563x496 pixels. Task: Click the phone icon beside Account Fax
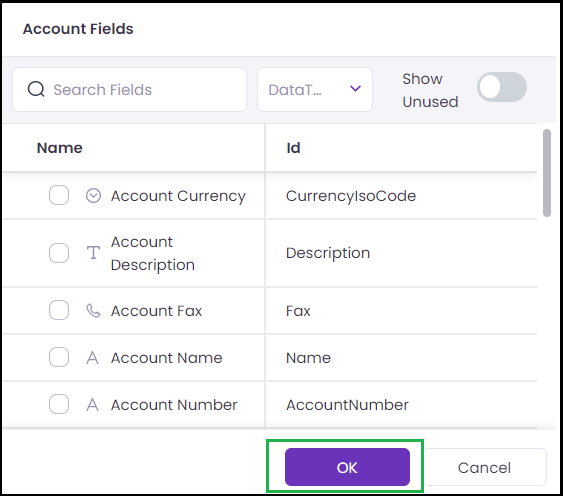coord(93,311)
